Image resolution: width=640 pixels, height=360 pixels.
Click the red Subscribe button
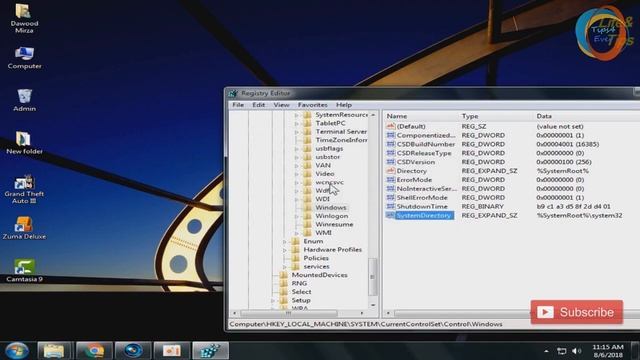[x=576, y=312]
